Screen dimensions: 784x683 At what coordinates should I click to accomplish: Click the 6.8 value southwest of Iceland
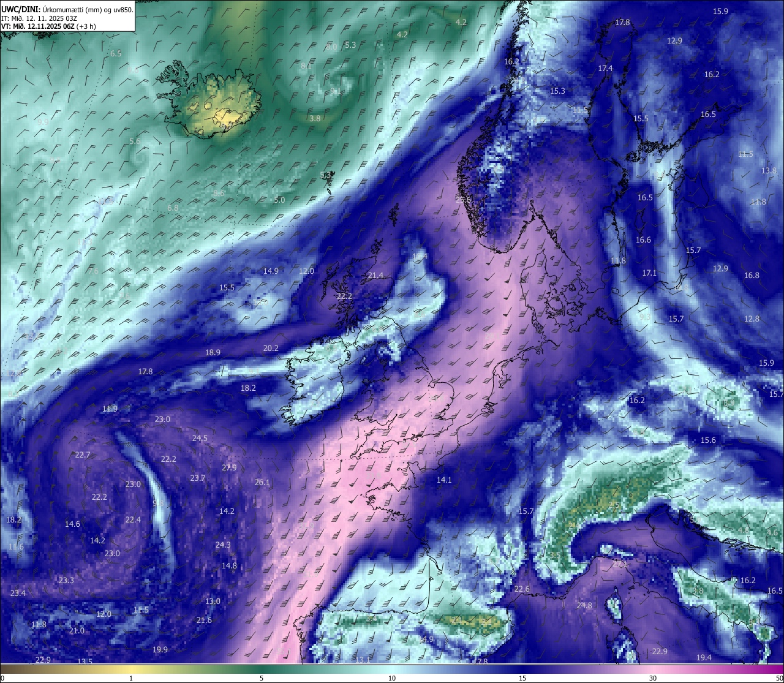(173, 208)
